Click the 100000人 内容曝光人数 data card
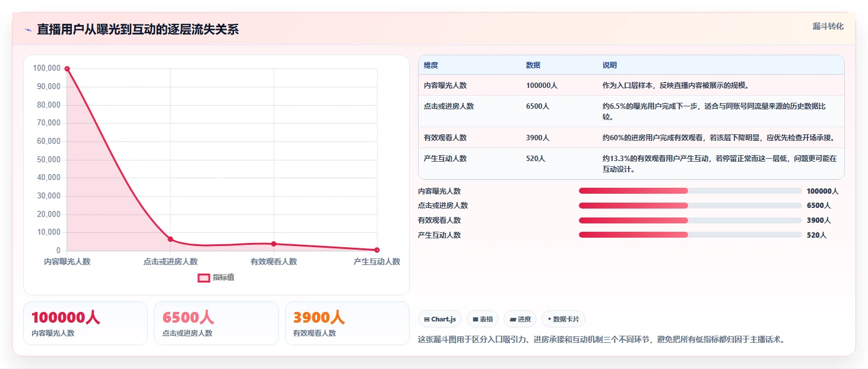 (x=85, y=323)
